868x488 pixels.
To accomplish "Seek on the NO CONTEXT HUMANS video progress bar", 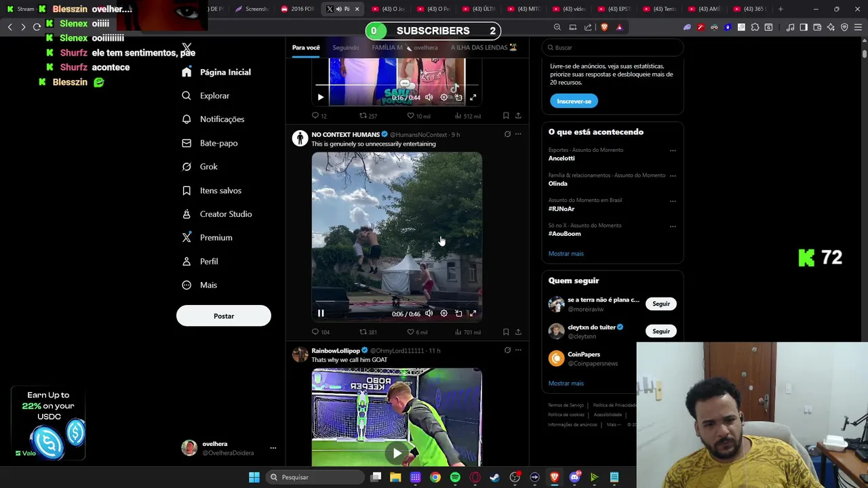I will (x=397, y=301).
